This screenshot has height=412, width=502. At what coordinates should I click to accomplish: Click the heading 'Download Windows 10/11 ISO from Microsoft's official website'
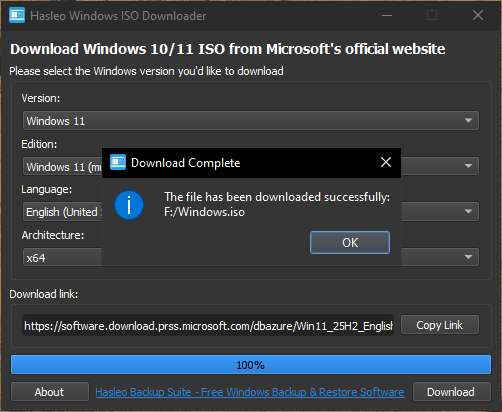pyautogui.click(x=228, y=49)
